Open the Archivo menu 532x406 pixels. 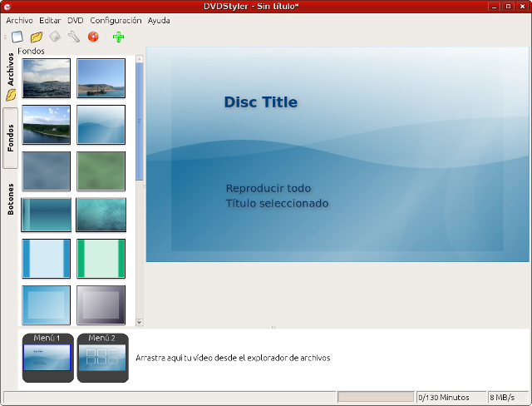click(19, 20)
